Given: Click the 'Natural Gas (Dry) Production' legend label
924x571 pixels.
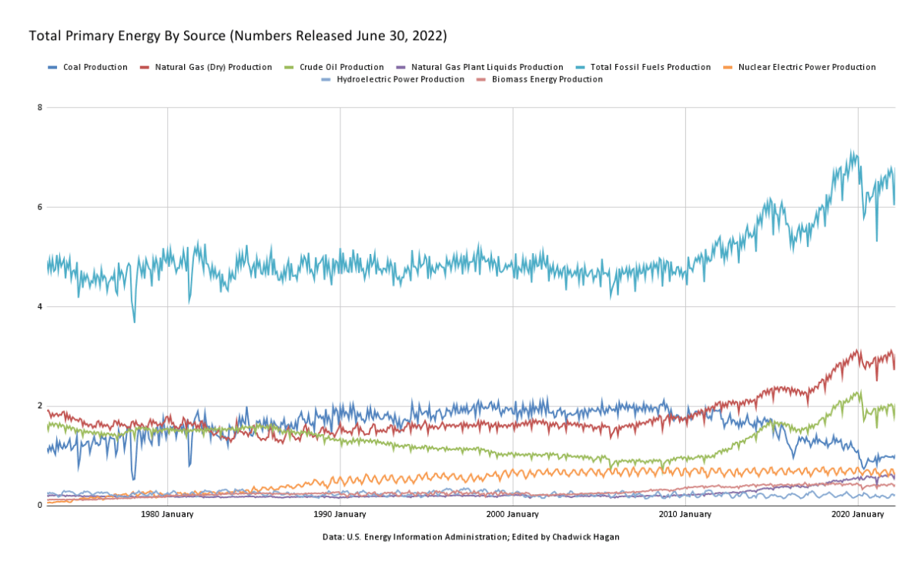Looking at the screenshot, I should (x=213, y=68).
